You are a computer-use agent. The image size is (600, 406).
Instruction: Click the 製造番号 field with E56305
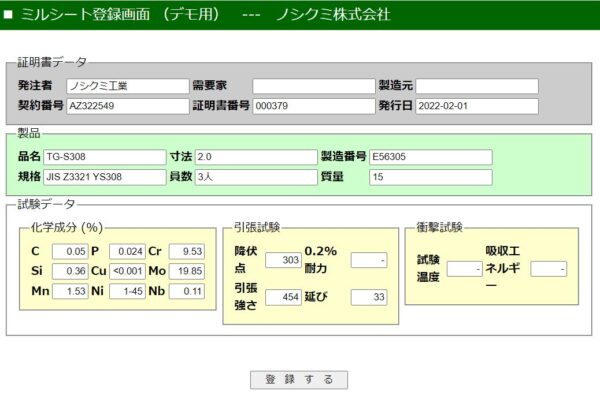(430, 157)
